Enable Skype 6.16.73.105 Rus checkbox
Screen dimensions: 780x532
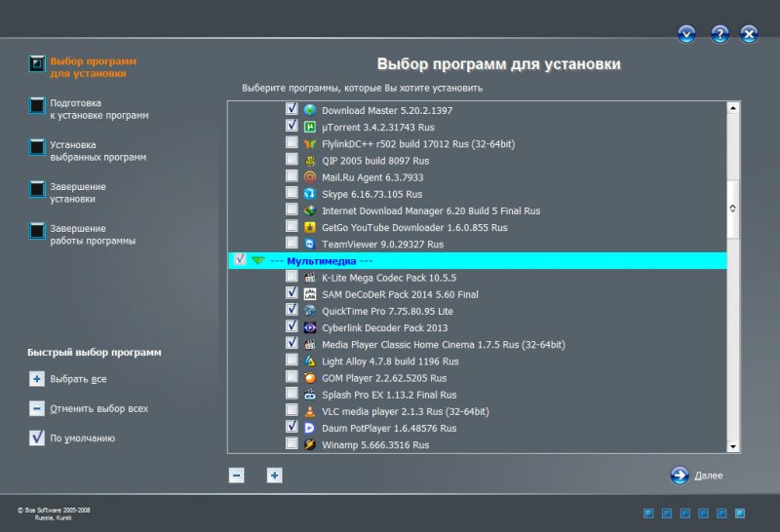click(292, 193)
